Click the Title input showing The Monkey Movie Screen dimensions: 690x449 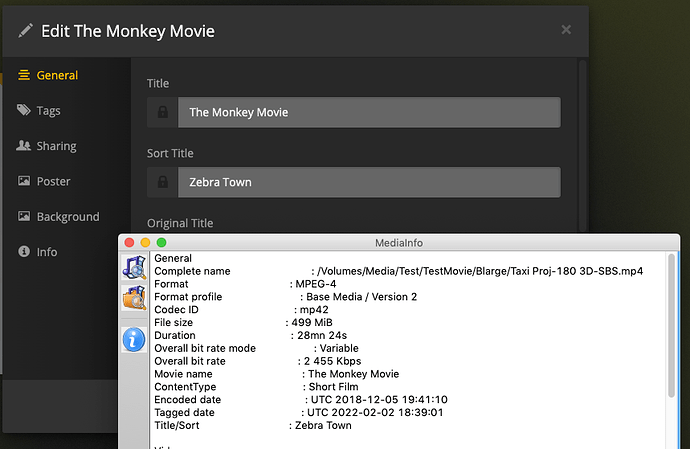369,112
